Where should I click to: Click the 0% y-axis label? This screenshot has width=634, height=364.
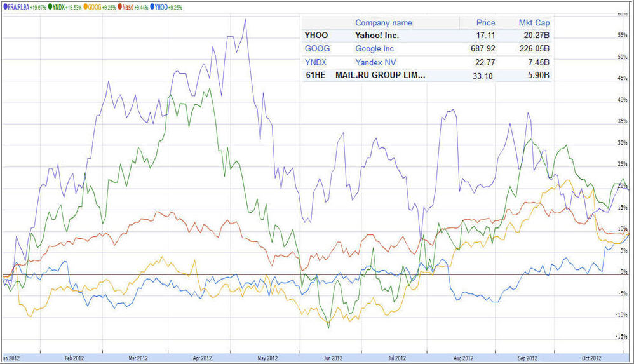[x=624, y=272]
